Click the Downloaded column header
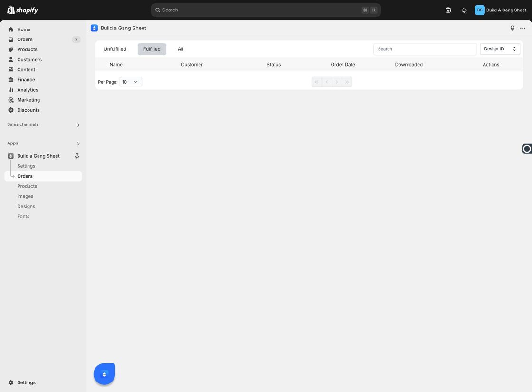 [x=408, y=65]
